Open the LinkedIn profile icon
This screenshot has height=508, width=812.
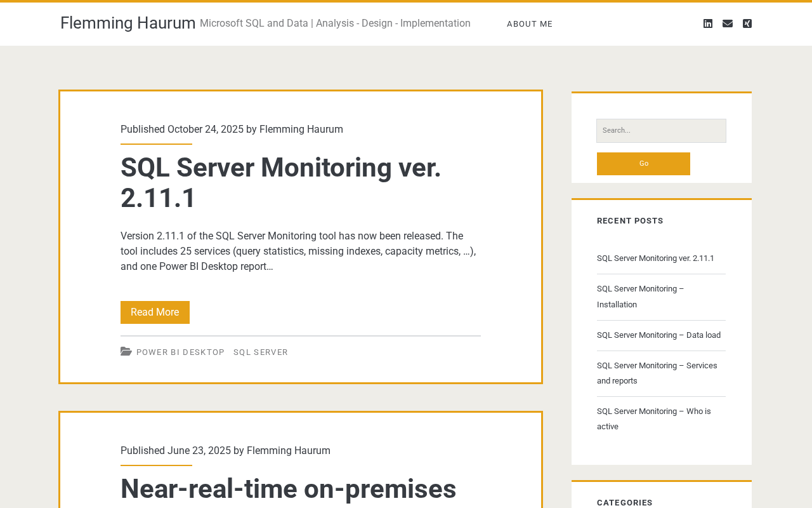(x=708, y=23)
